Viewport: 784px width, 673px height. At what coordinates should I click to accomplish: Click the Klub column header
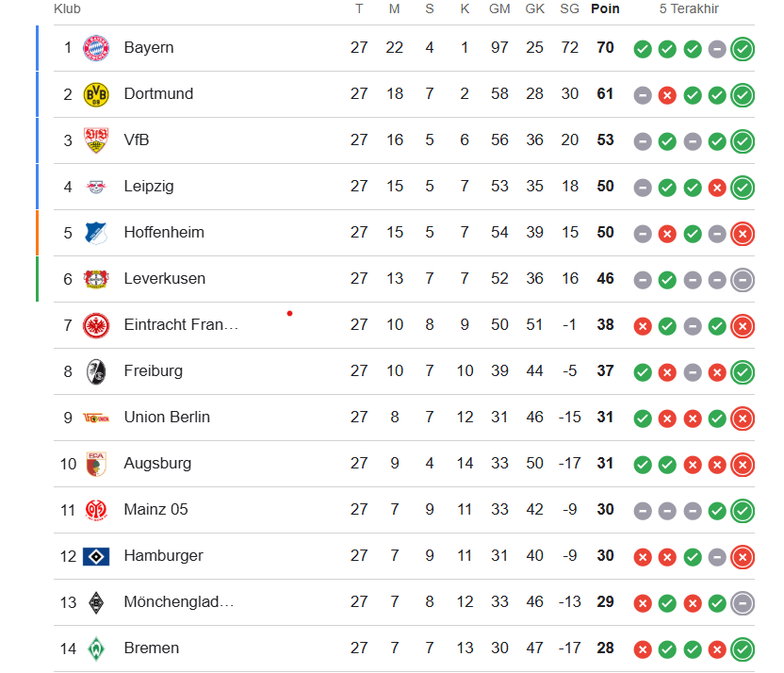[67, 9]
